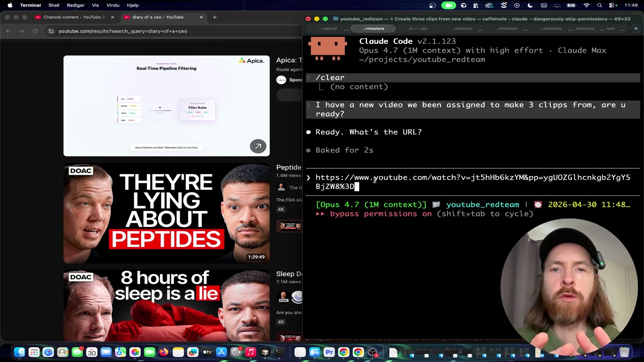Viewport: 644px width, 362px height.
Task: Open Firefox from the Dock
Action: 164,352
